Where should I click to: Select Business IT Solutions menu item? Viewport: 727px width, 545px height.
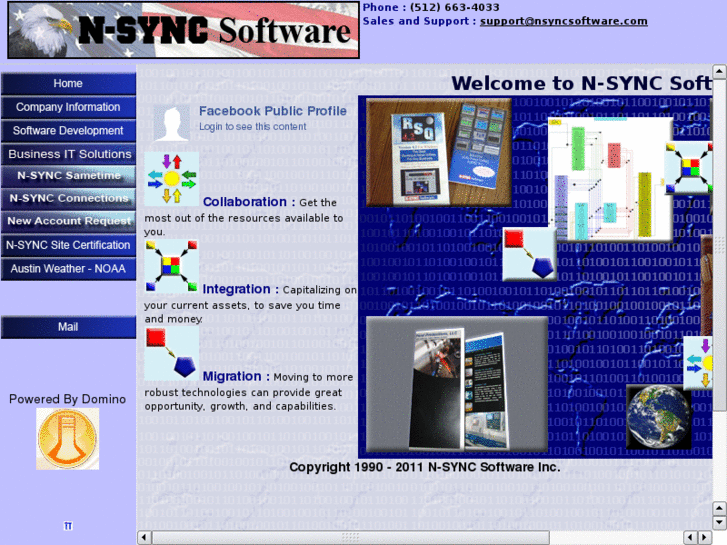pyautogui.click(x=68, y=154)
